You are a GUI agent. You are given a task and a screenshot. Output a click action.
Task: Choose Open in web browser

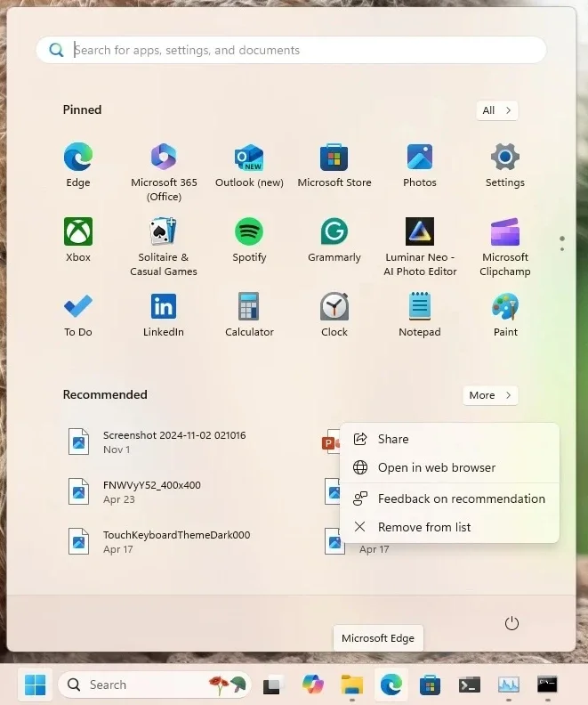449,467
